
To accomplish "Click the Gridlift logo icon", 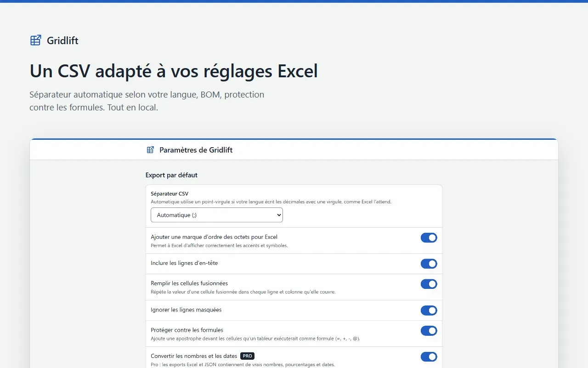I will click(36, 40).
